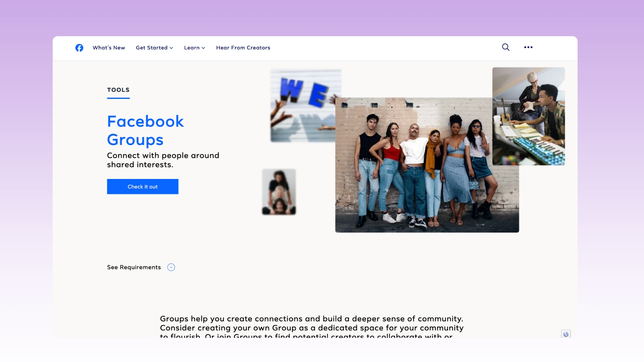Open search with the magnifier icon
644x362 pixels.
point(505,47)
